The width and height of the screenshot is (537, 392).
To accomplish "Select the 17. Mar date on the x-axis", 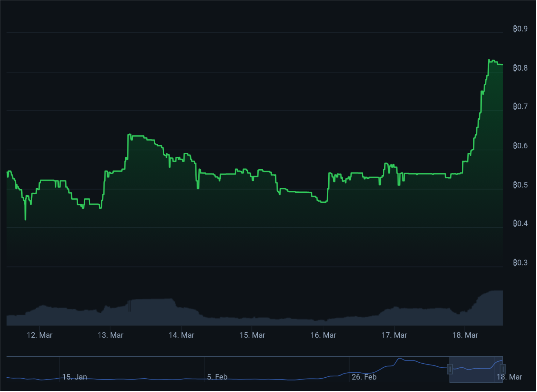I will [x=394, y=335].
